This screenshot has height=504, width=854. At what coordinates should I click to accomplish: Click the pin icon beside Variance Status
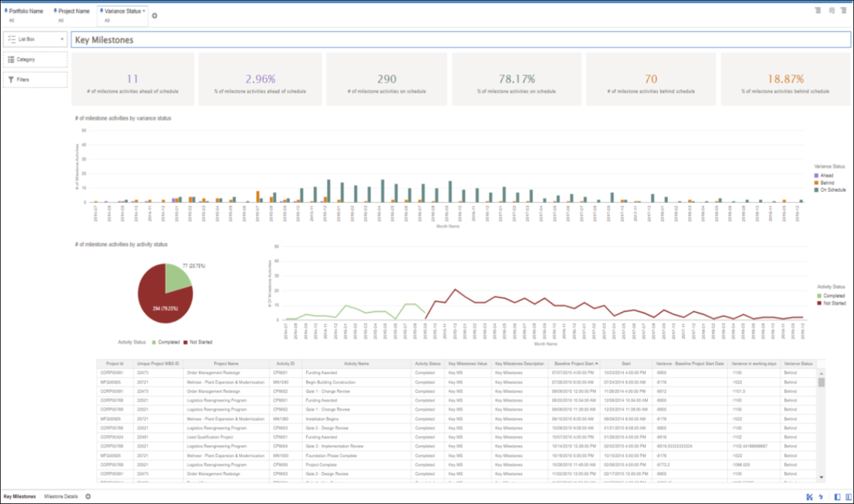[102, 11]
